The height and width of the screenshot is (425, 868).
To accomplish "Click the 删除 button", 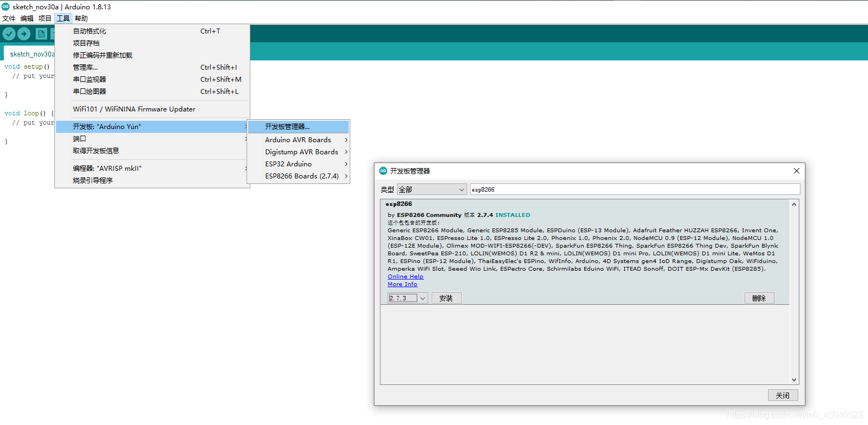I will (x=759, y=298).
